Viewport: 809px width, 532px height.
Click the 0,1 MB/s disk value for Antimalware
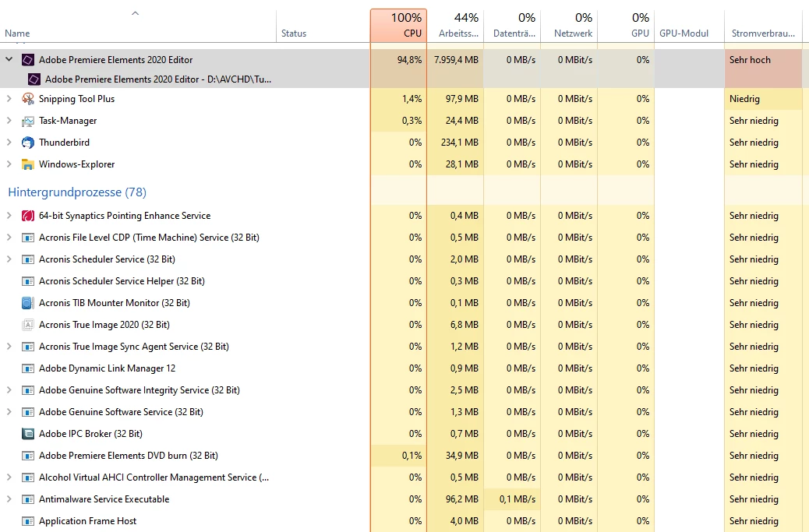[518, 499]
